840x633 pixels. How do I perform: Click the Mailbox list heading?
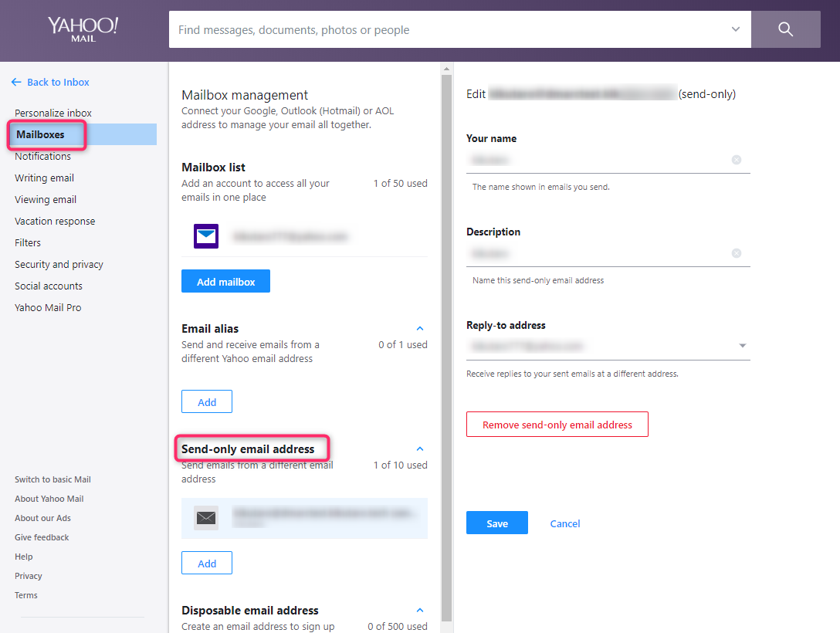click(x=213, y=167)
